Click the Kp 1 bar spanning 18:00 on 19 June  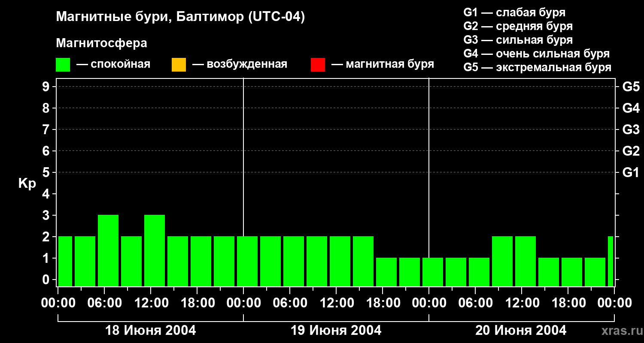386,272
